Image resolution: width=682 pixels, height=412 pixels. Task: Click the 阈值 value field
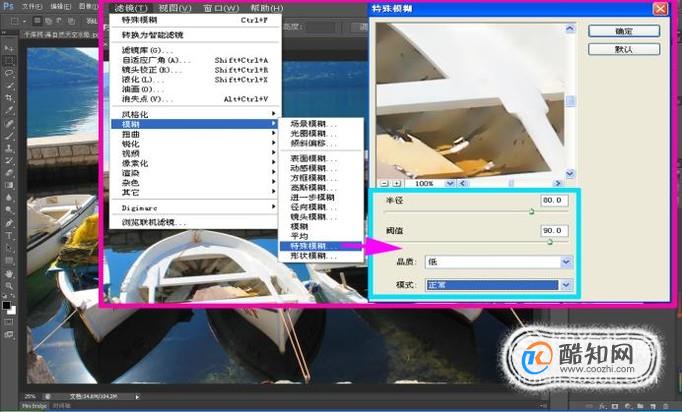coord(554,231)
